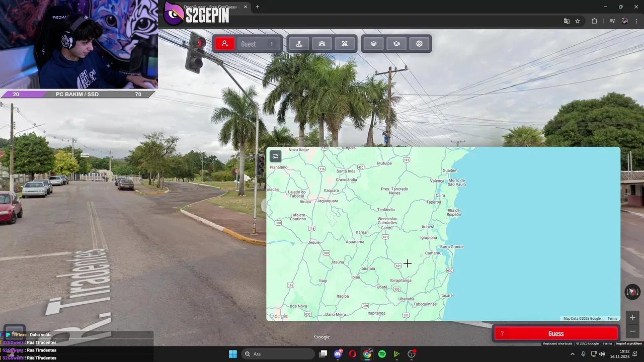Click the Guest name field
The width and height of the screenshot is (644, 362).
pos(258,44)
